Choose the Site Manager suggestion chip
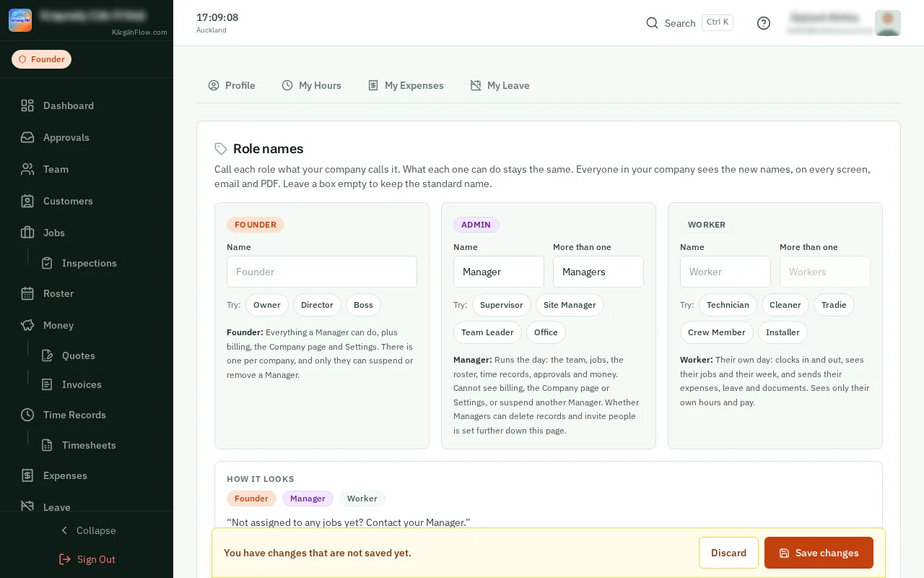This screenshot has height=578, width=924. tap(570, 305)
